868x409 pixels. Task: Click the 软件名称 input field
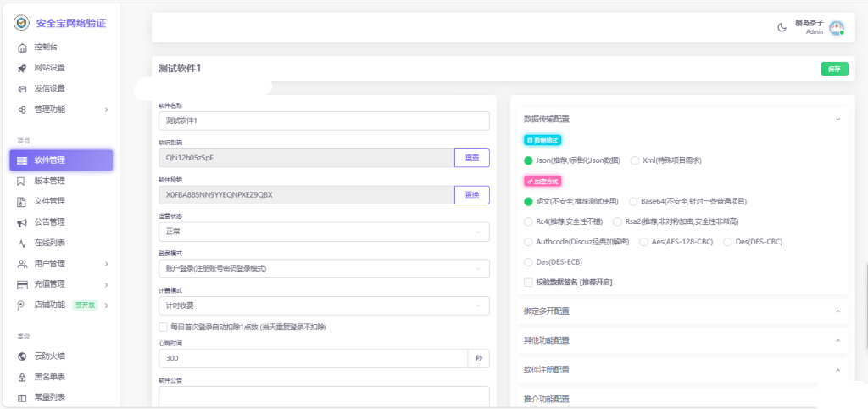point(324,120)
